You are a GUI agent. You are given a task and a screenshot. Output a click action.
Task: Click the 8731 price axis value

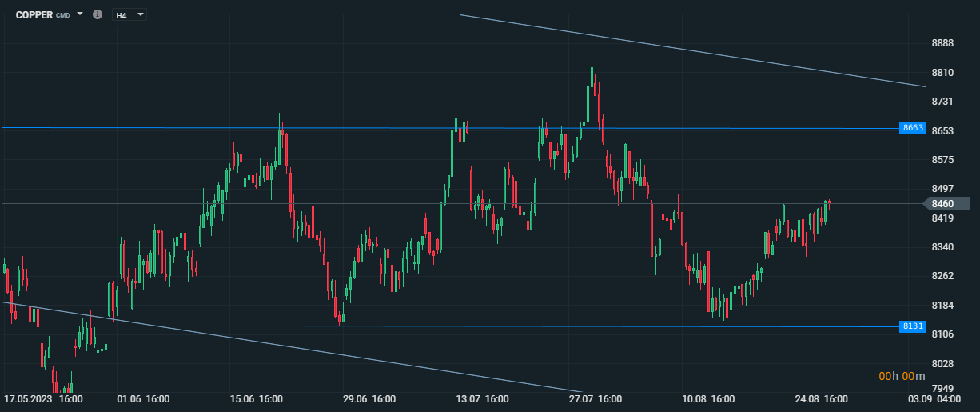[943, 102]
